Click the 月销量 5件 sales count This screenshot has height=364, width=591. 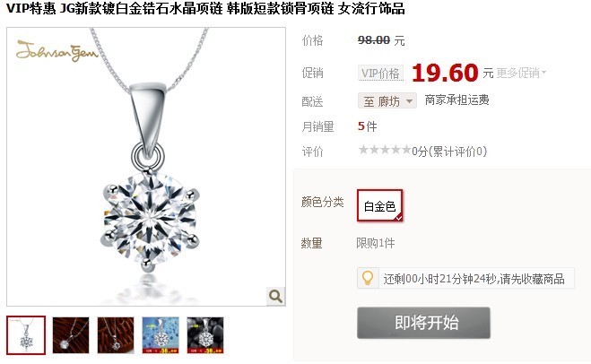(367, 126)
